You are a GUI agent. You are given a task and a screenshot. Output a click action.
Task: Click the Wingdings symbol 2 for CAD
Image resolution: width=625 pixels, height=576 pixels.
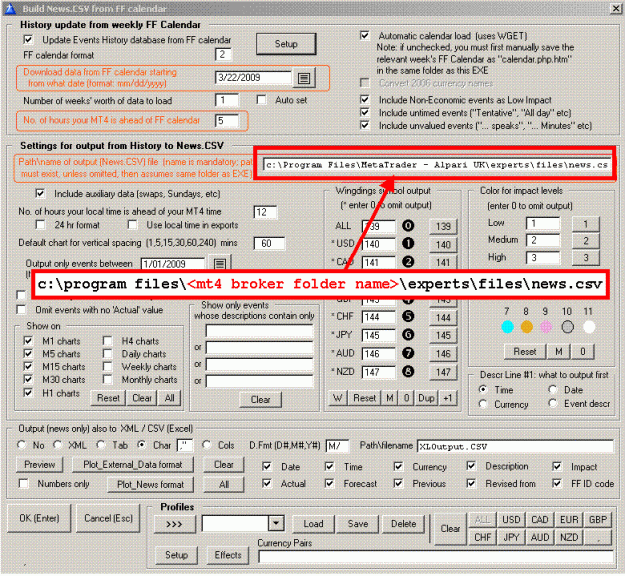click(408, 261)
